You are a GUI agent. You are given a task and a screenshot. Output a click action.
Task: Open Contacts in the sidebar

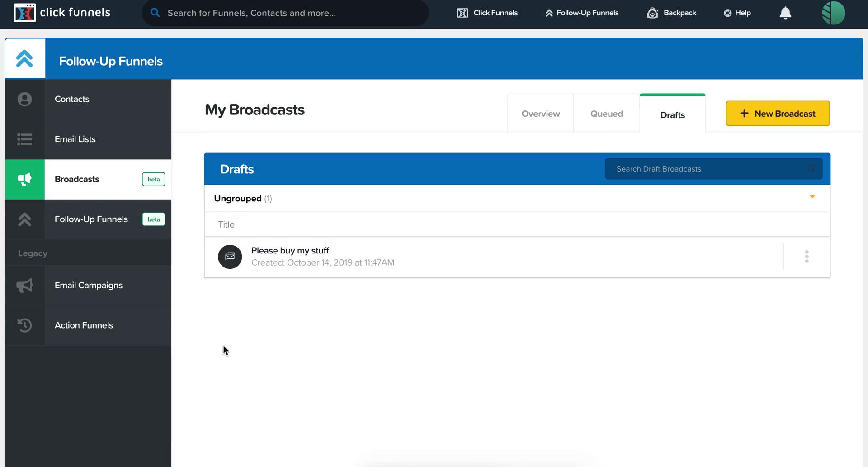click(x=88, y=99)
